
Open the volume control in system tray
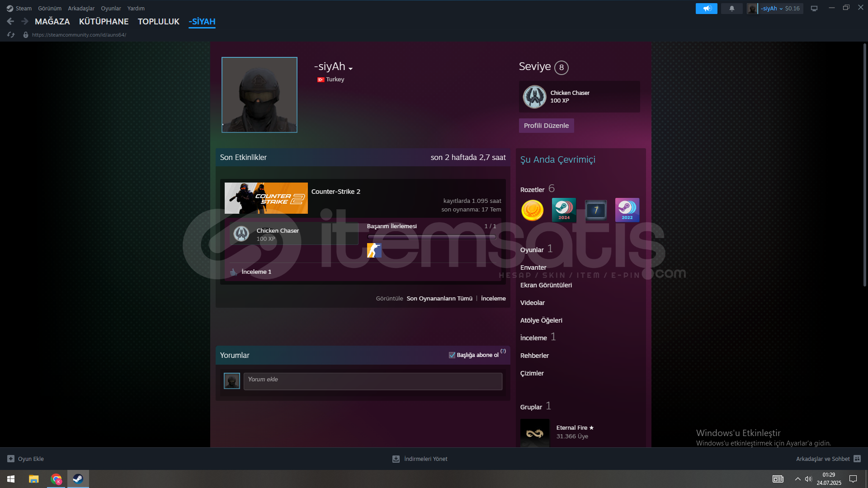tap(808, 479)
